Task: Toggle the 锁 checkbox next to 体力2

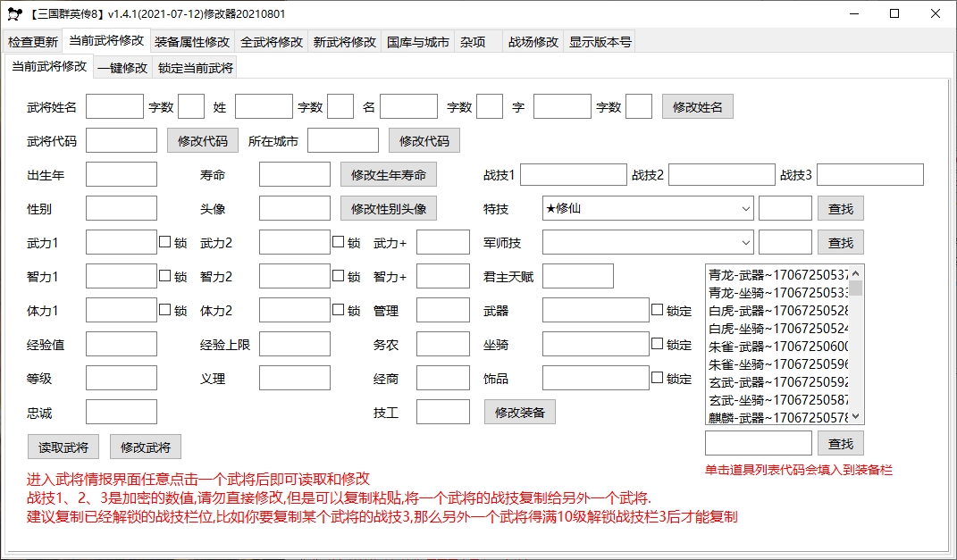Action: 337,309
